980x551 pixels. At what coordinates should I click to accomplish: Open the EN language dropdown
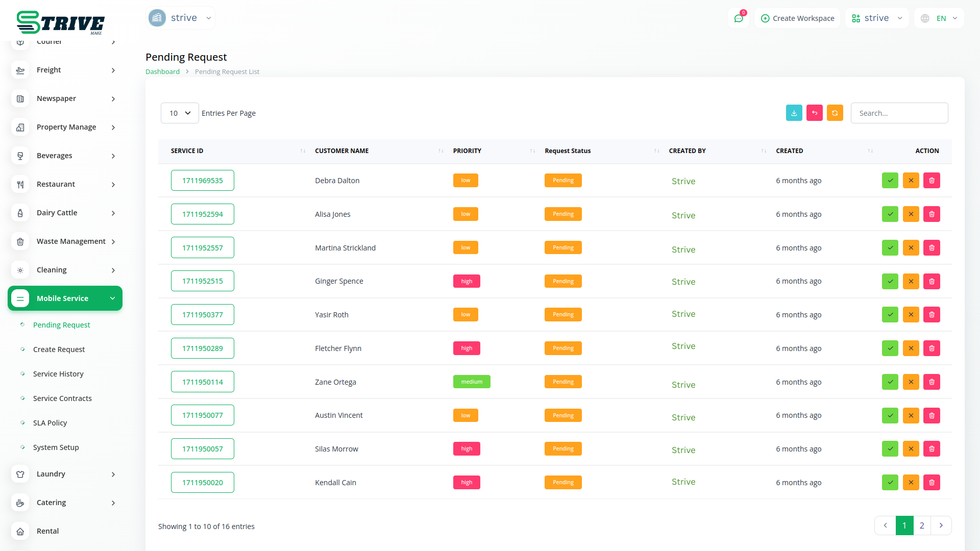(940, 18)
